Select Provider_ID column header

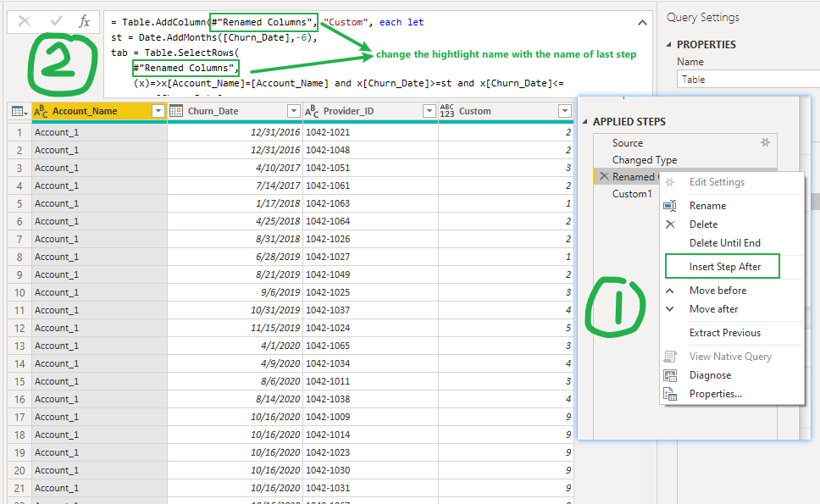tap(370, 111)
